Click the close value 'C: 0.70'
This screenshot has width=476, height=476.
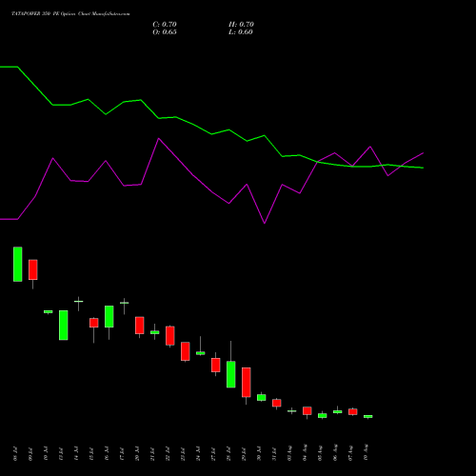(x=165, y=25)
